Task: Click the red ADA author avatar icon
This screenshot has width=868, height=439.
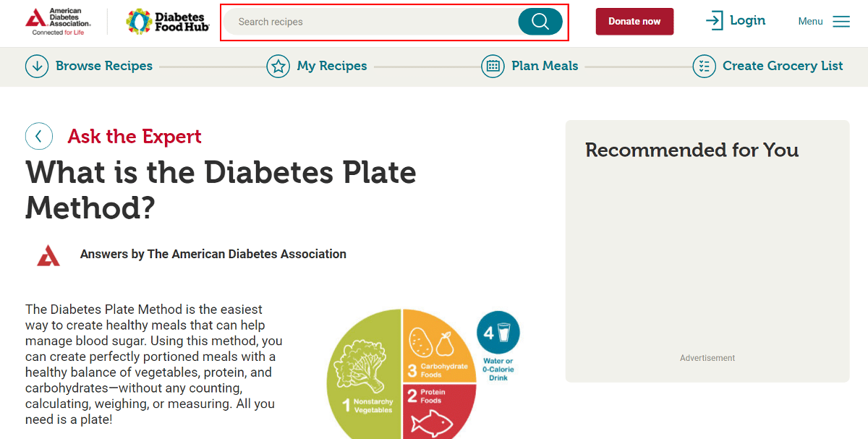Action: [48, 255]
